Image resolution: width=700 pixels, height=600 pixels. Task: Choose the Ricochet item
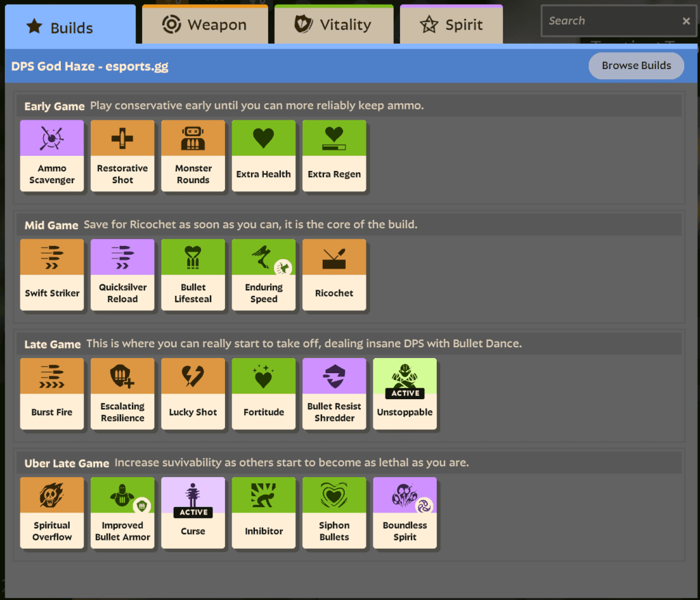[x=334, y=274]
